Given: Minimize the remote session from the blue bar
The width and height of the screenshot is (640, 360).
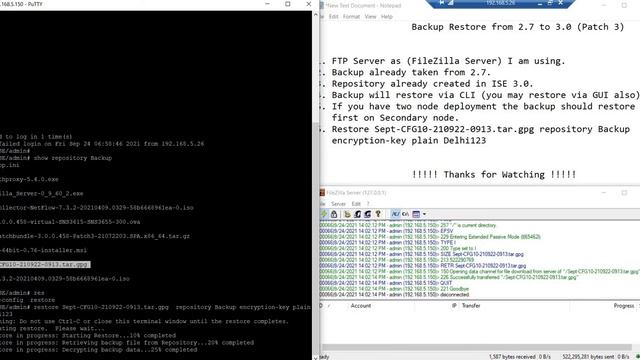Looking at the screenshot, I should (x=540, y=3).
